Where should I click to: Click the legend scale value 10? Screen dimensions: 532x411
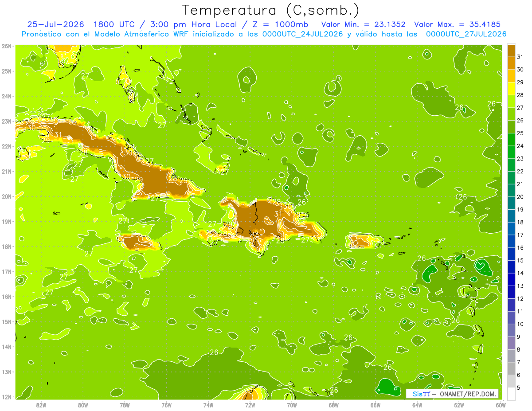tap(520, 324)
